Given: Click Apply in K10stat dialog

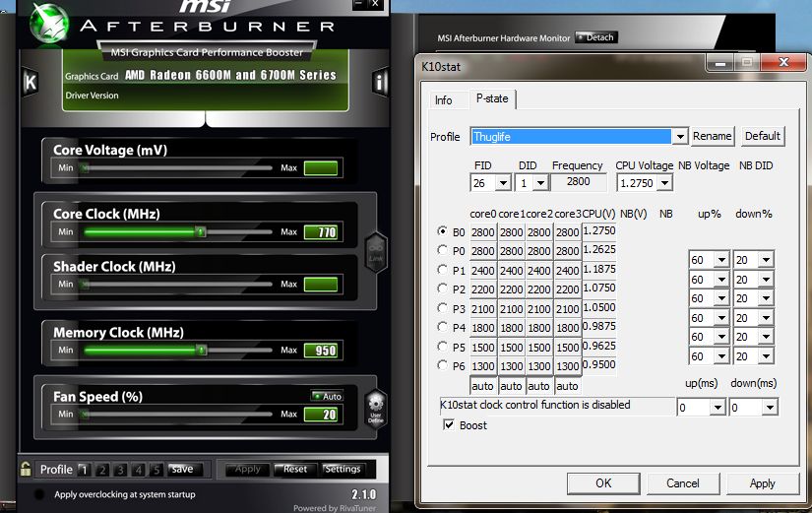Looking at the screenshot, I should click(x=762, y=483).
